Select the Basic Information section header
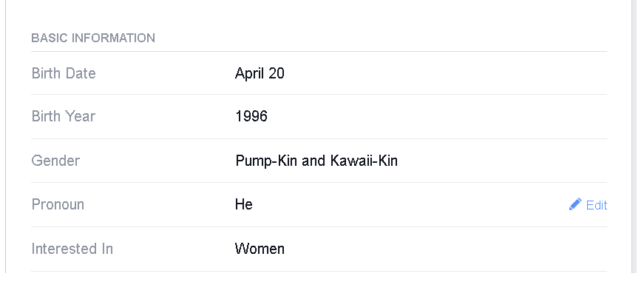644x282 pixels. (93, 38)
